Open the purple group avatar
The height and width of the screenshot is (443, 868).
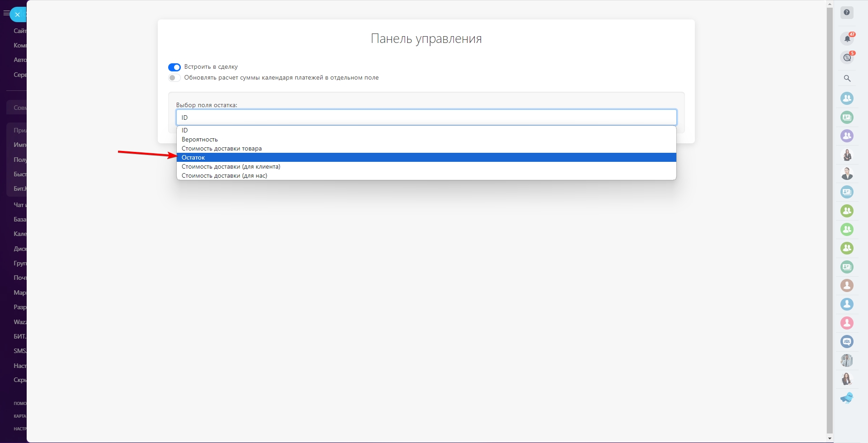pos(847,136)
